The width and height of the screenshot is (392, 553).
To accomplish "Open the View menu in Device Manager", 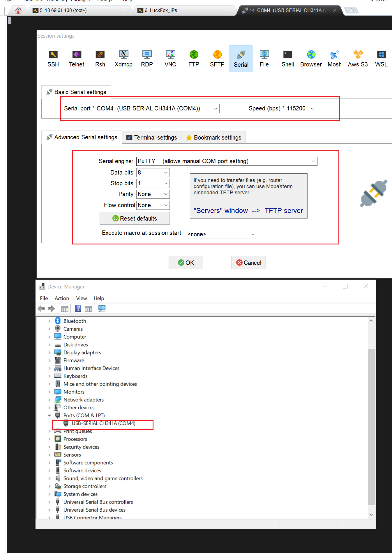I will [82, 298].
